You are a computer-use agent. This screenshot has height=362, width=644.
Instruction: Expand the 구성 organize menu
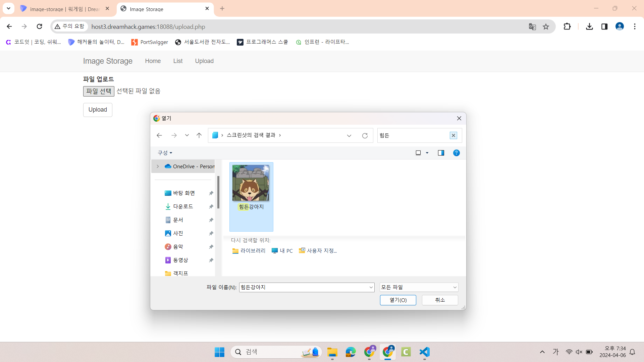165,153
